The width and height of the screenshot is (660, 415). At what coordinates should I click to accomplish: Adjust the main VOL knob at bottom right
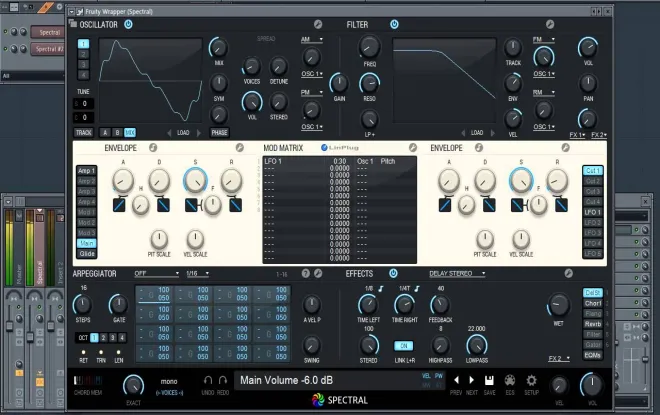592,384
